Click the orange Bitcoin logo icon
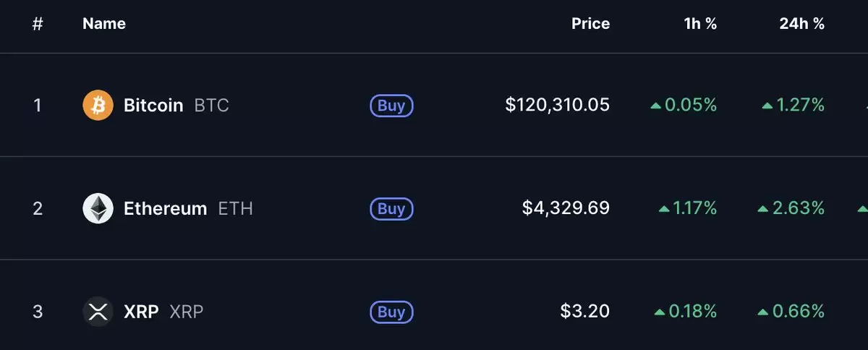Screen dimensions: 868x350 point(98,106)
